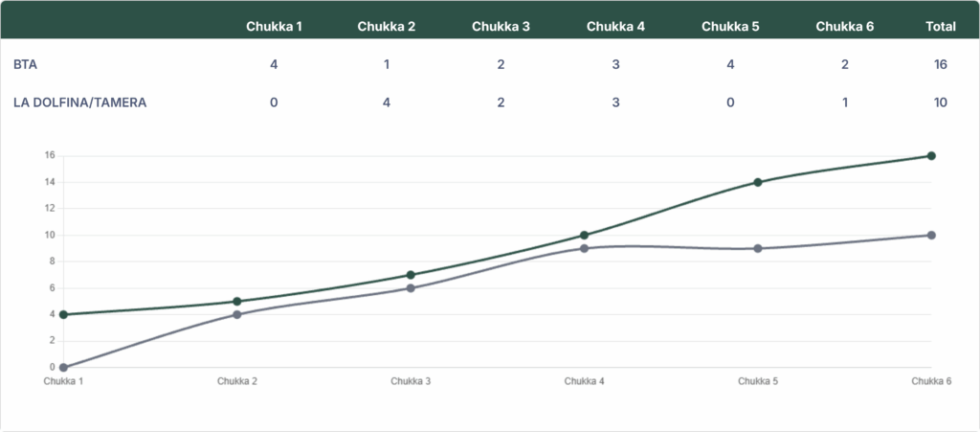Click the Chukka 1 column header

coord(274,26)
